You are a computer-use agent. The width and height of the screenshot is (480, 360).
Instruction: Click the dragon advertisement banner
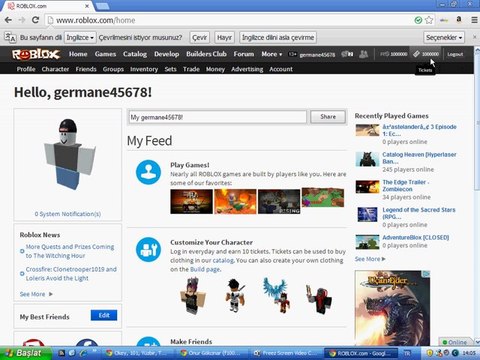(x=392, y=308)
